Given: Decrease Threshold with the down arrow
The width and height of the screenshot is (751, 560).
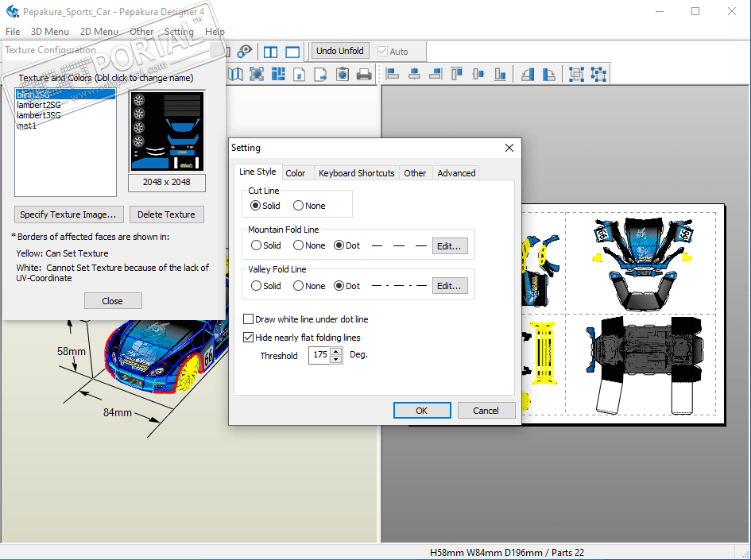Looking at the screenshot, I should click(336, 359).
